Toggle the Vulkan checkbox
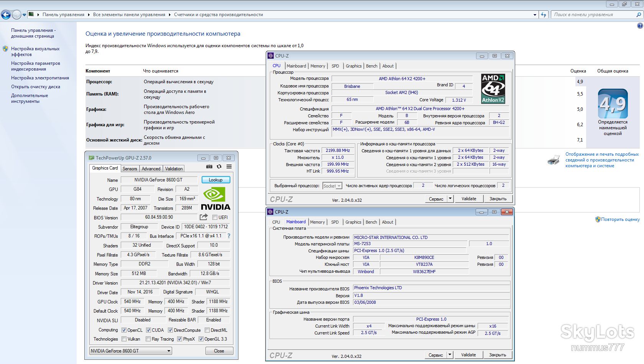Screen dimensions: 644x364 point(124,339)
